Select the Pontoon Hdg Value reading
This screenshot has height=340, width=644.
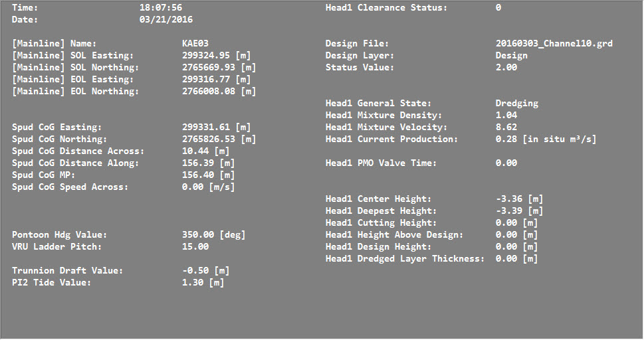point(214,235)
